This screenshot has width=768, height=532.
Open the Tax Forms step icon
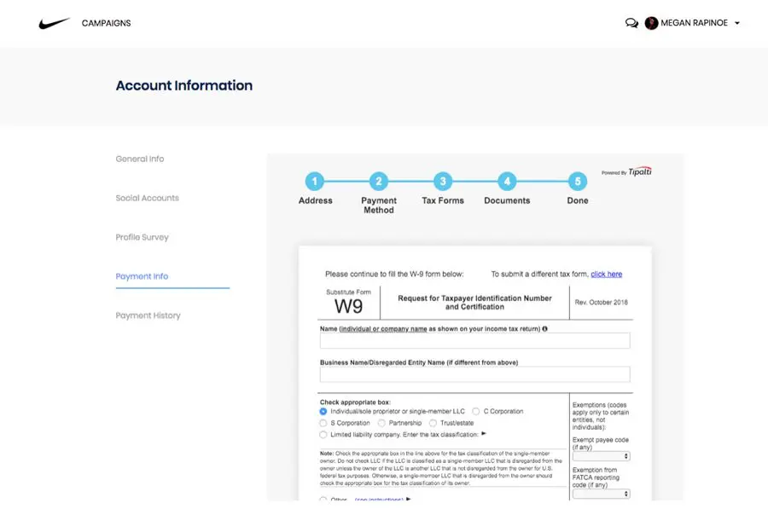coord(443,182)
